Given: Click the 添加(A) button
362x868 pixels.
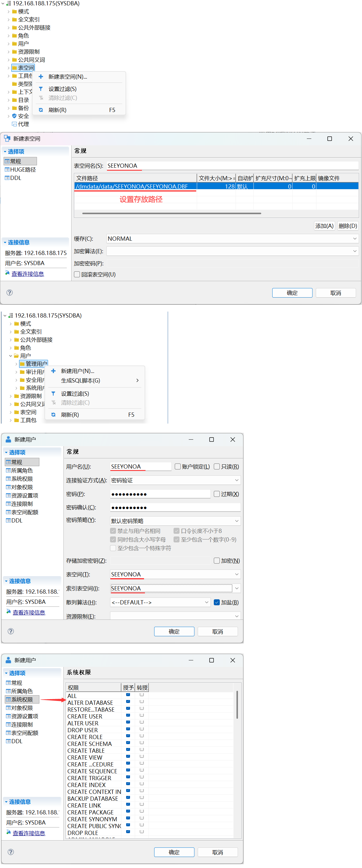Looking at the screenshot, I should point(324,226).
